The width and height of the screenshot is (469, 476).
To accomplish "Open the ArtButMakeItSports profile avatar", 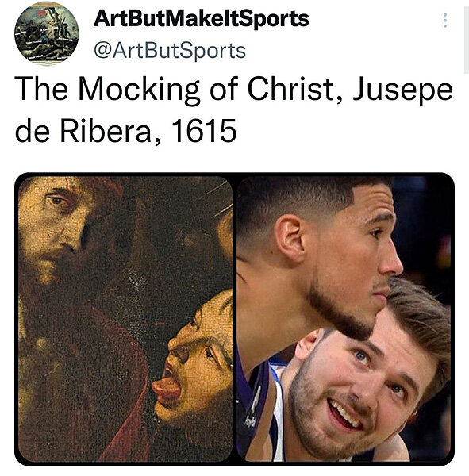I will 47,33.
